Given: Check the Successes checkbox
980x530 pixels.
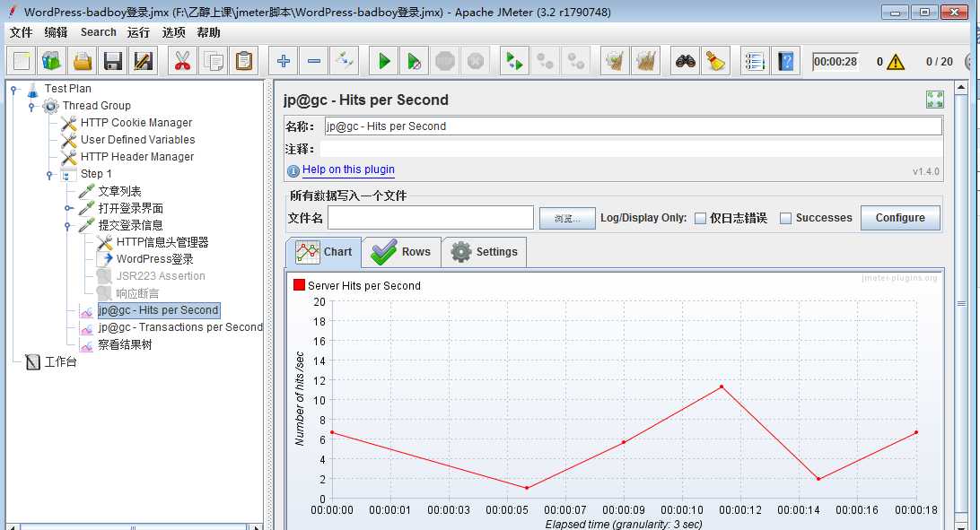Looking at the screenshot, I should pyautogui.click(x=785, y=218).
